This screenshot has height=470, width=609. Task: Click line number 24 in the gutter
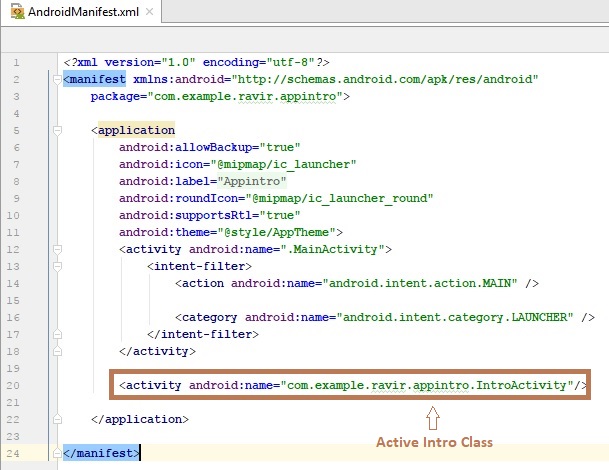point(13,453)
